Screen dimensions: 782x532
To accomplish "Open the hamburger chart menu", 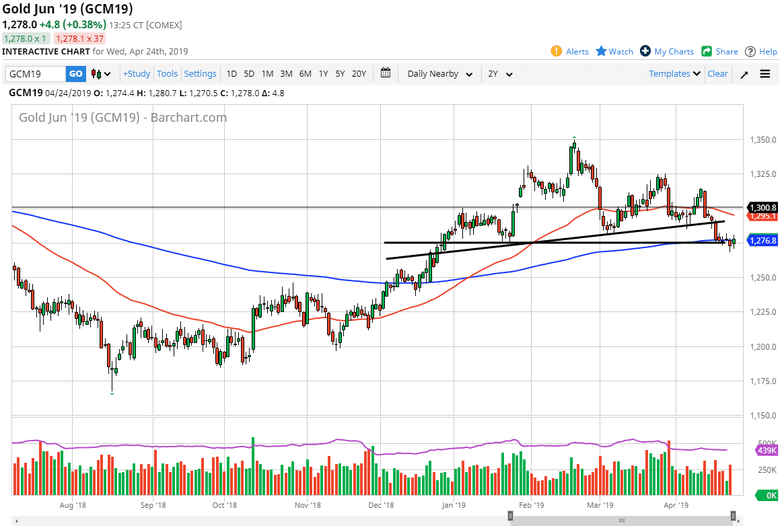I will coord(765,74).
